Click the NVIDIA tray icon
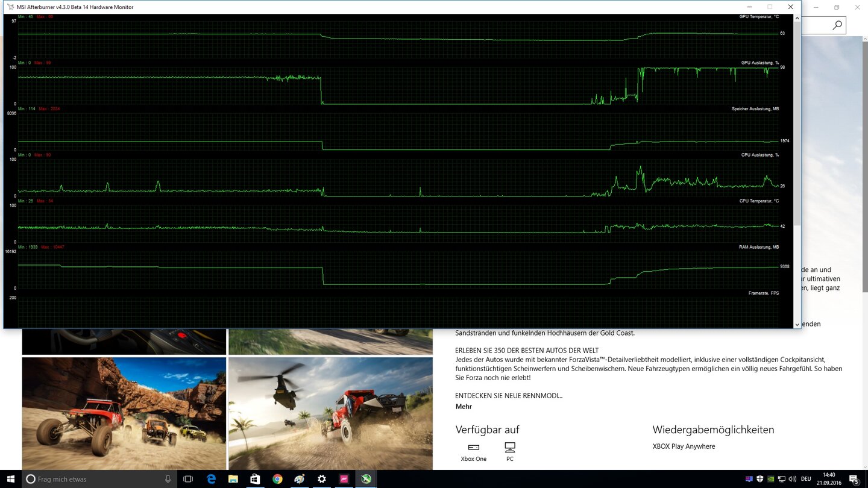 tap(771, 479)
